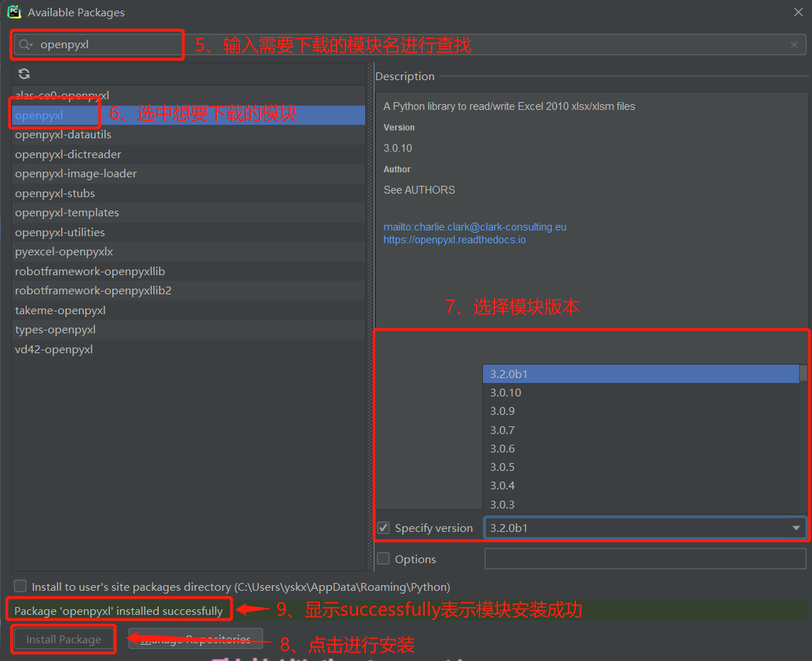Select the openpyxl package row
The height and width of the screenshot is (661, 812).
(x=189, y=115)
